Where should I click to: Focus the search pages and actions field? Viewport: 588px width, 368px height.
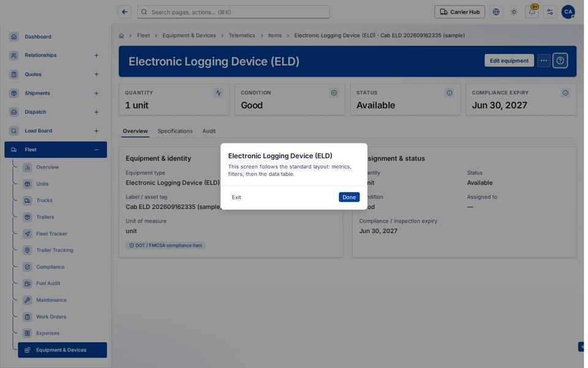coord(233,12)
